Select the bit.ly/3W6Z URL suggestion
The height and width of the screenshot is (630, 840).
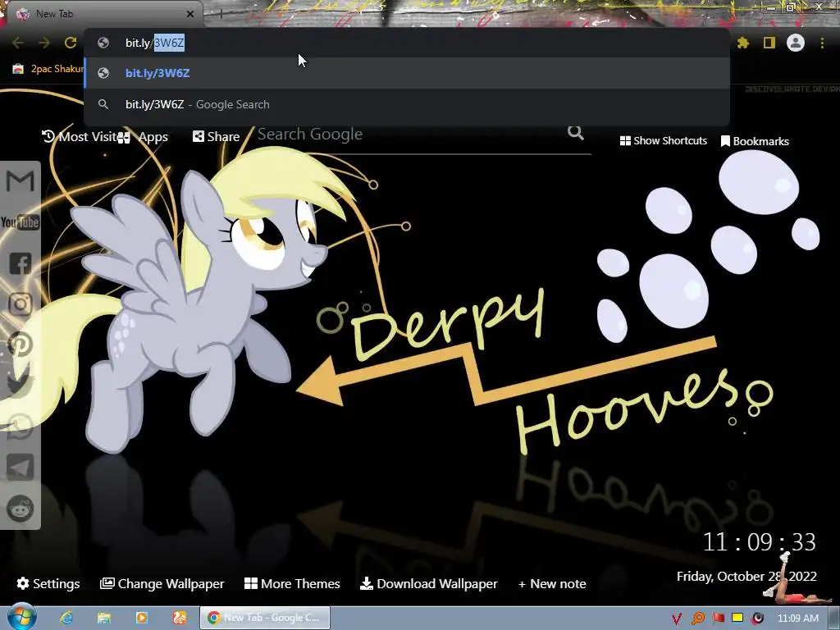pyautogui.click(x=407, y=73)
